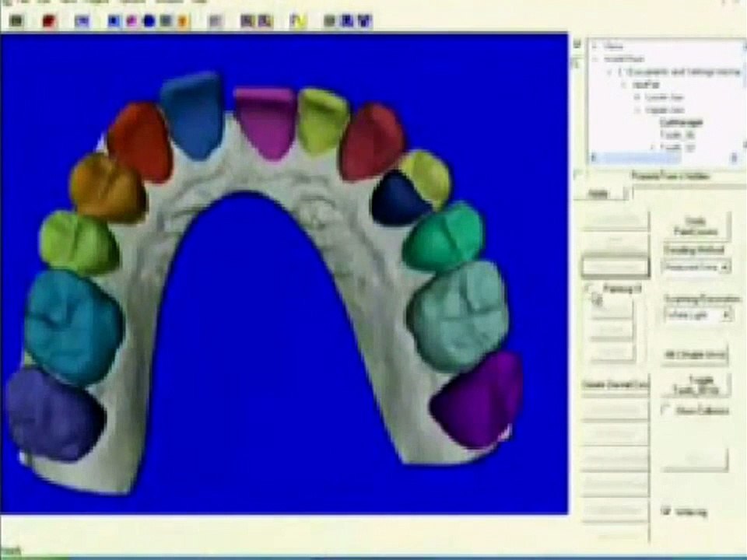Click the blue square toolbar icon
Image resolution: width=747 pixels, height=560 pixels.
tap(114, 21)
